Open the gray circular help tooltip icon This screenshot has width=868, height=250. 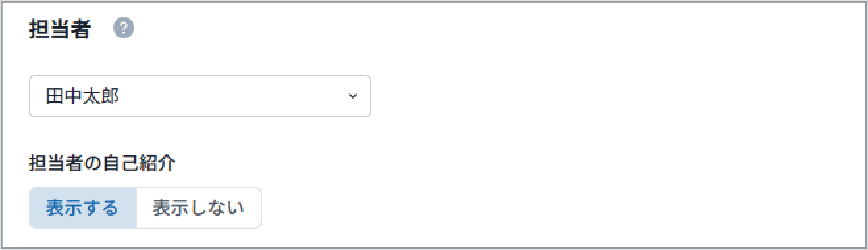point(123,28)
